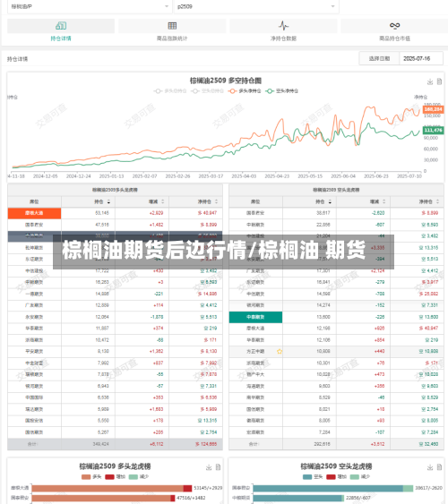The image size is (448, 504).
Task: Click change value +2,929 in long table
Action: pyautogui.click(x=156, y=213)
